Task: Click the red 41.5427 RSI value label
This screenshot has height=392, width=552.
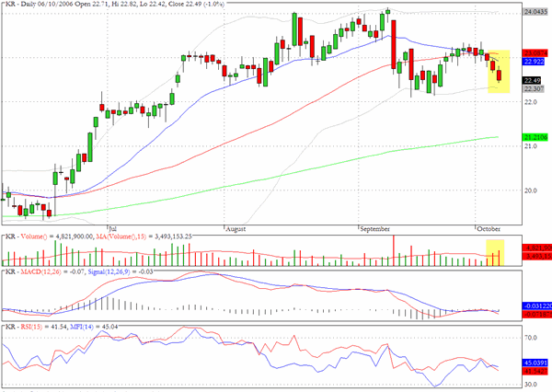Action: [535, 371]
